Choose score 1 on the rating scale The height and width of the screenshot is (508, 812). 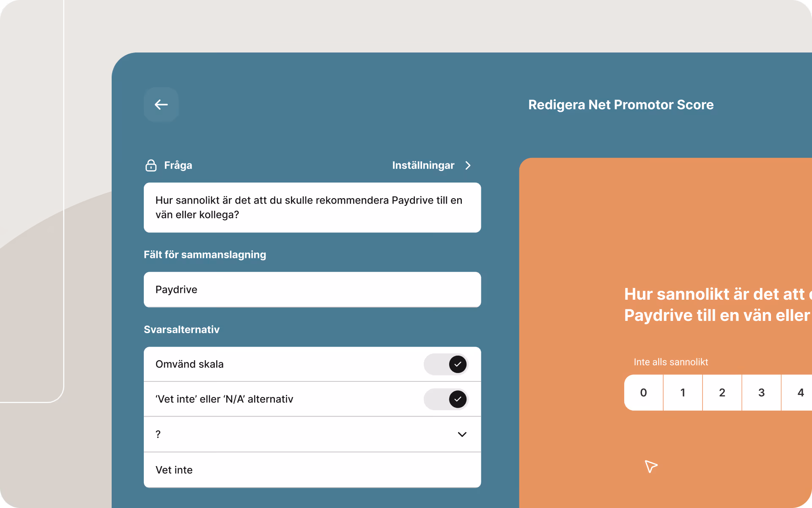pos(682,392)
